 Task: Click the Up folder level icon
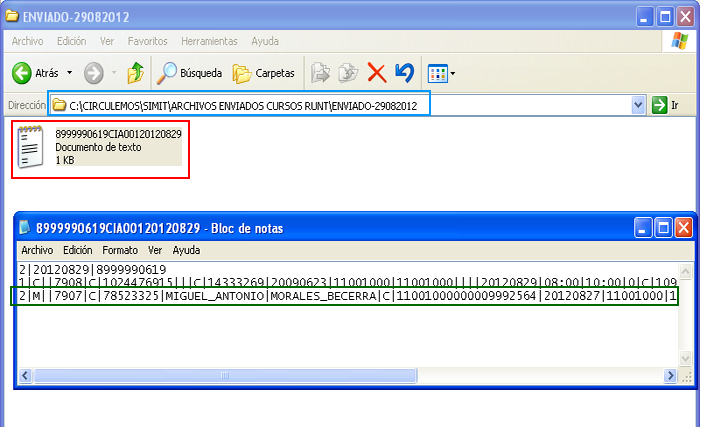pos(136,73)
